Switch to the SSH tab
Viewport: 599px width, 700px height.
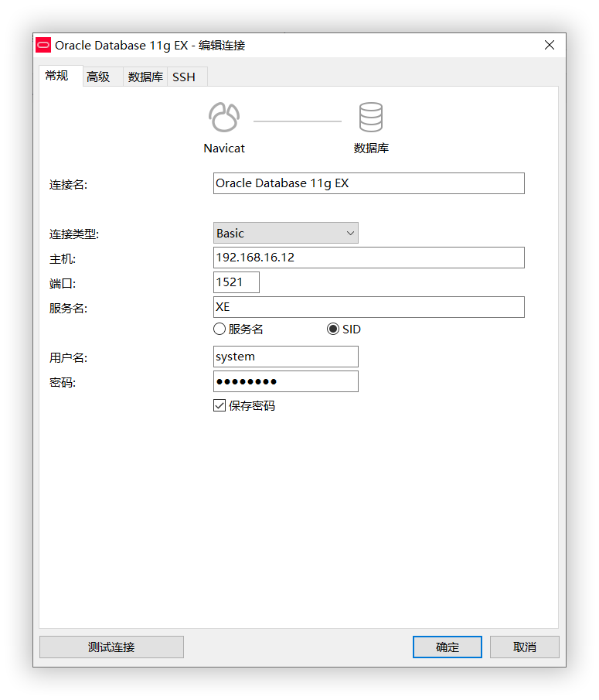click(187, 77)
